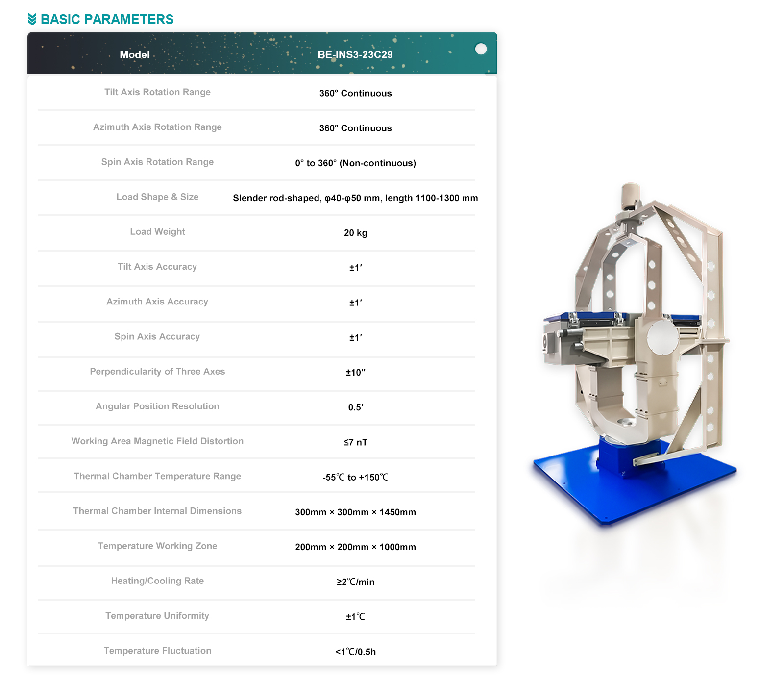Click the double-chevron icon beside Basic Parameters
The height and width of the screenshot is (684, 784).
tap(32, 19)
